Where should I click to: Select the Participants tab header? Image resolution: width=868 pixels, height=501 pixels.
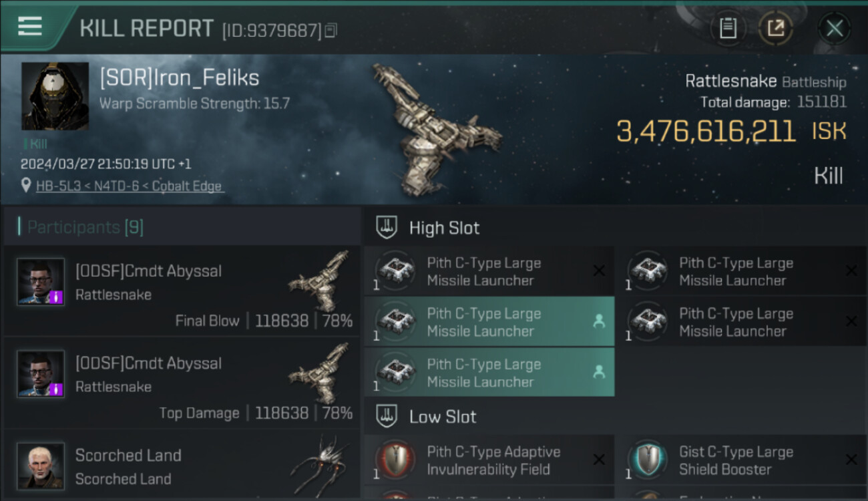(x=85, y=227)
